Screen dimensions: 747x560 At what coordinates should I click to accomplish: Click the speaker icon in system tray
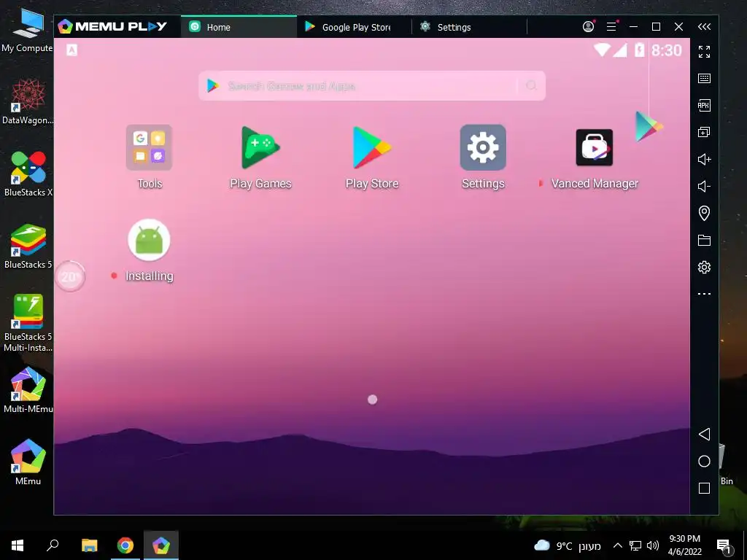(653, 545)
